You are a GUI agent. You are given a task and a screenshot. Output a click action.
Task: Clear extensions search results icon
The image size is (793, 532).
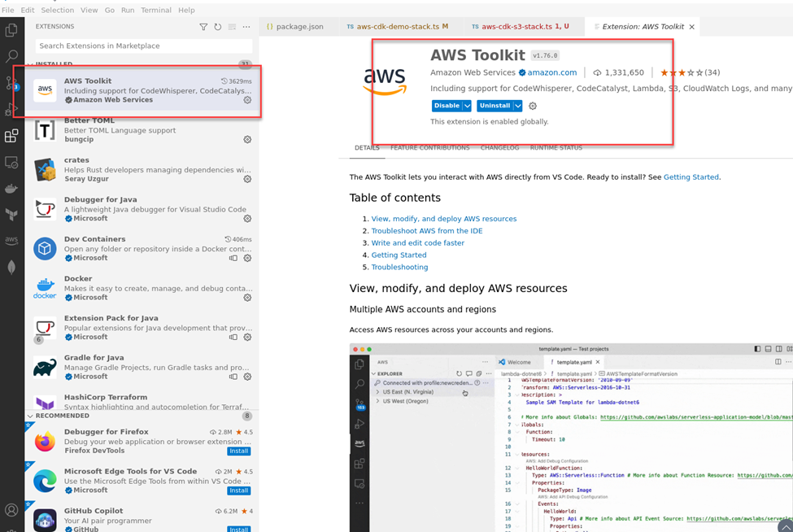click(x=232, y=27)
